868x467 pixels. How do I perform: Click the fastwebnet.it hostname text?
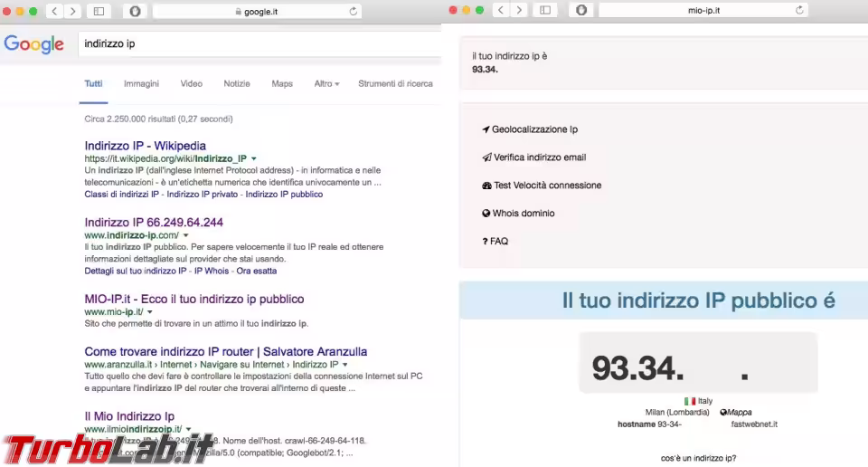coord(754,424)
